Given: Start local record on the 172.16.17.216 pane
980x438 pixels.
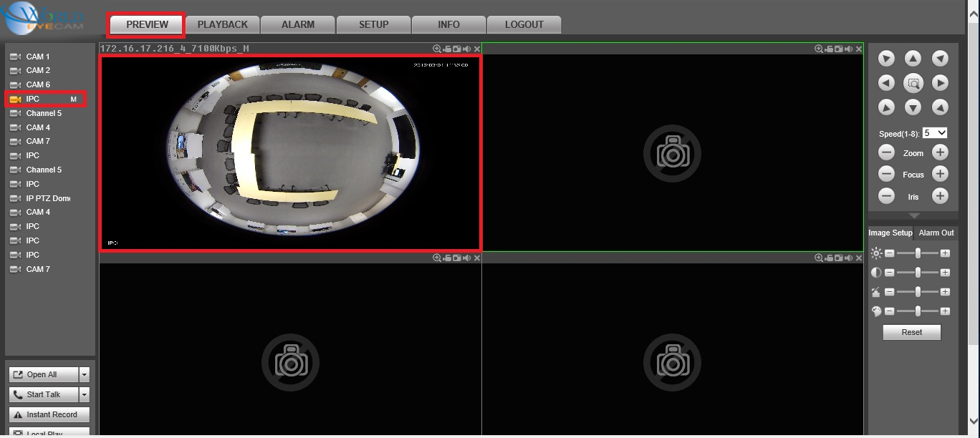Looking at the screenshot, I should [447, 49].
